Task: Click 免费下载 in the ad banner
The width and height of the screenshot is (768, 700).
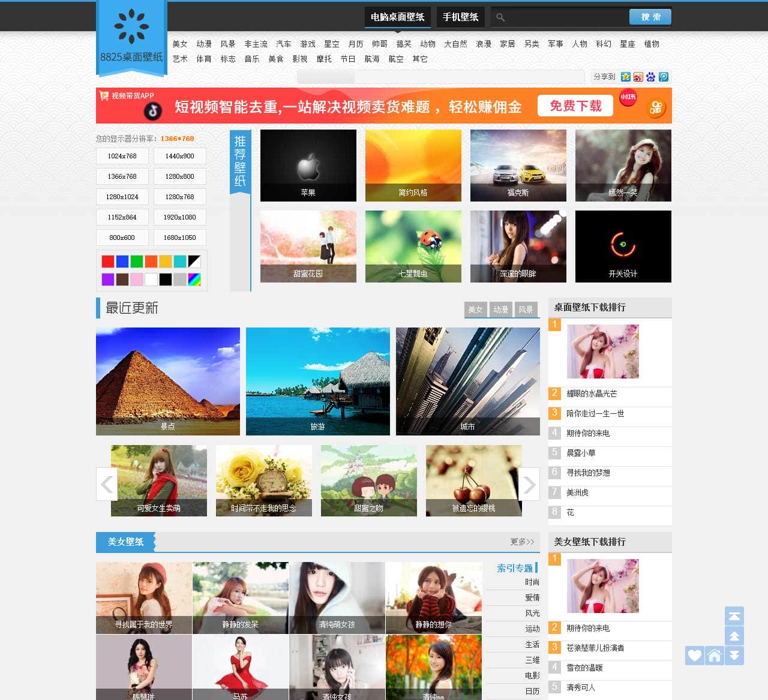Action: coord(575,106)
